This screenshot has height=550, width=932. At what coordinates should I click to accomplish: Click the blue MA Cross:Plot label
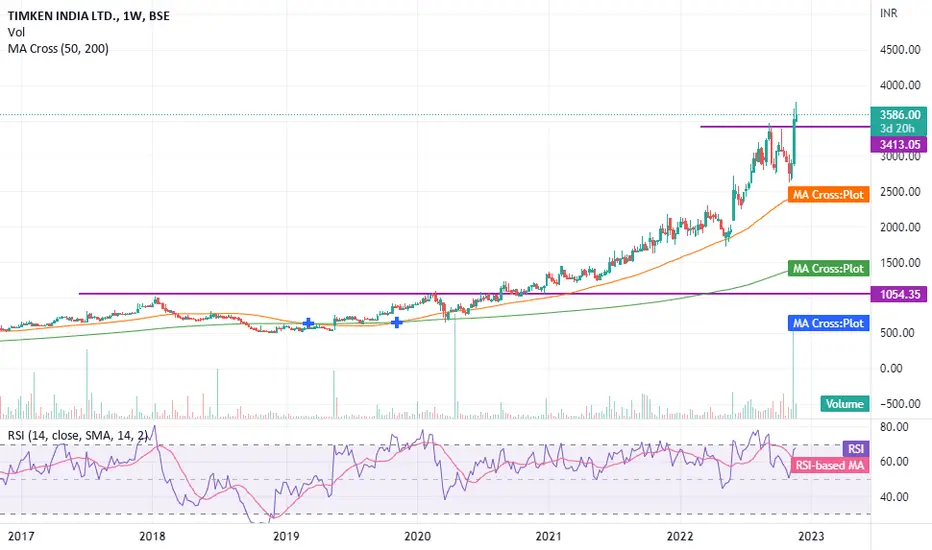point(829,323)
